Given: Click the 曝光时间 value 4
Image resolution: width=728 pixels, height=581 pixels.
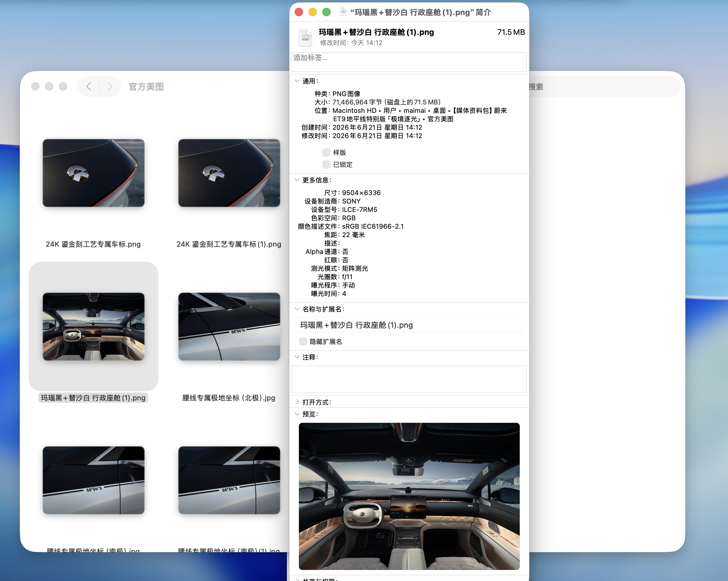Looking at the screenshot, I should pyautogui.click(x=344, y=294).
